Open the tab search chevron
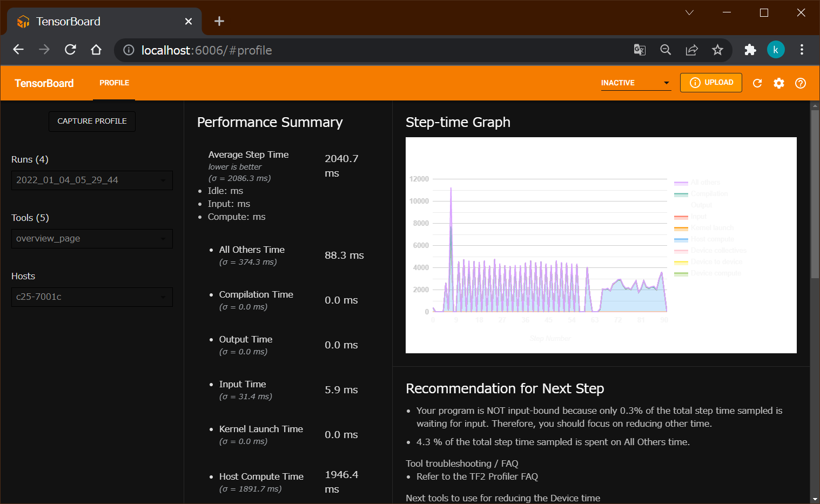Screen dimensions: 820x504 (689, 12)
